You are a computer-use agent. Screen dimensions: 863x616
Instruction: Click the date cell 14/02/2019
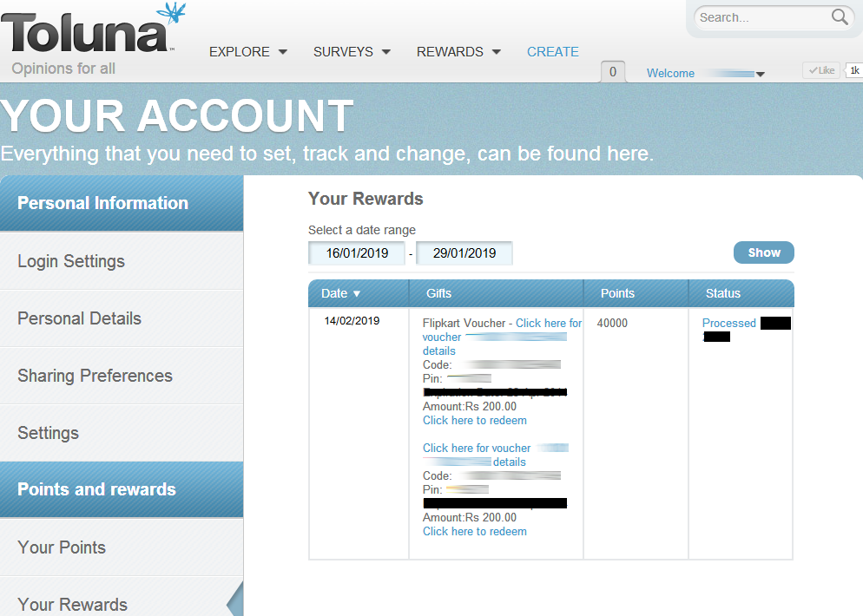(352, 321)
